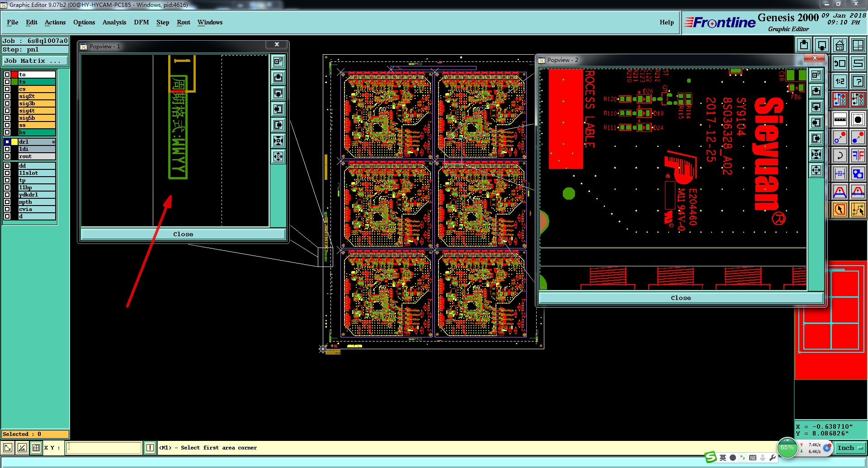Open the Windows menu
Screen dimensions: 868x468
pos(210,22)
